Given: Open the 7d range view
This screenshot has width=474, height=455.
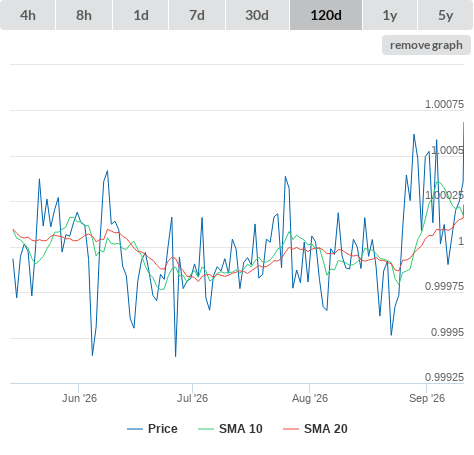Looking at the screenshot, I should coord(197,15).
